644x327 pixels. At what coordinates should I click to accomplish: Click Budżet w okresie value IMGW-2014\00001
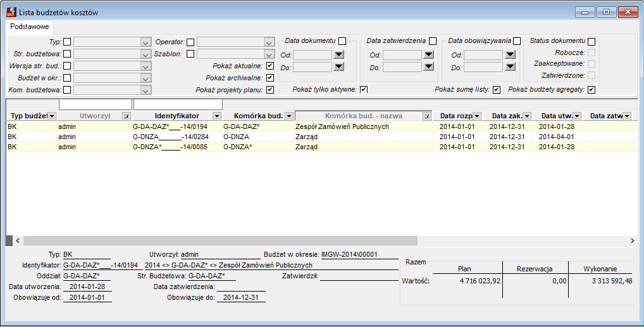click(x=349, y=254)
